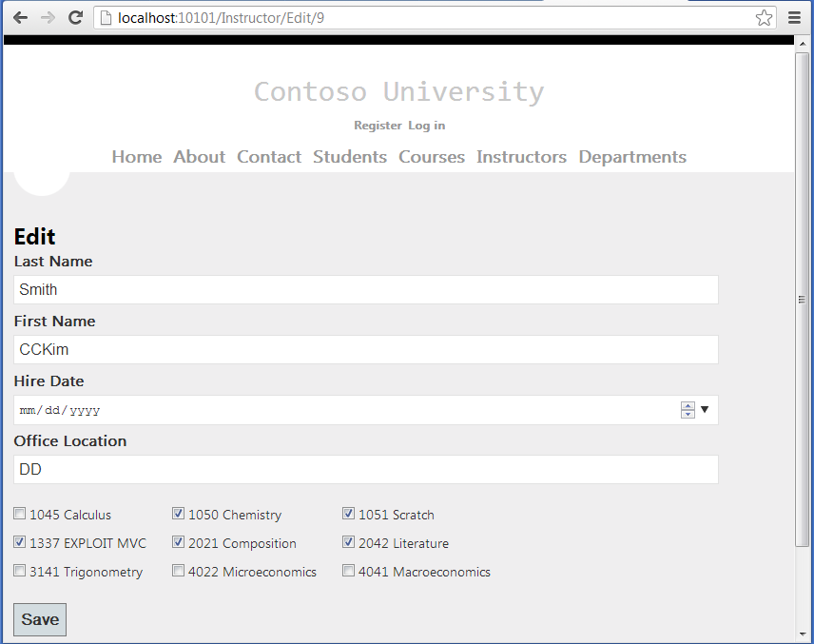Viewport: 814px width, 644px height.
Task: Click the page icon in address bar
Action: [106, 17]
